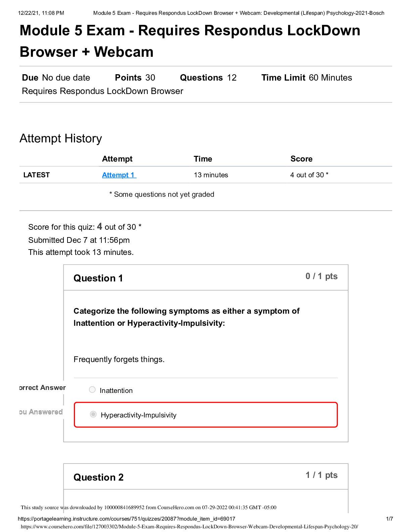Click the portagelearning.instructure.com URL in the footer
The height and width of the screenshot is (532, 411).
(x=126, y=519)
